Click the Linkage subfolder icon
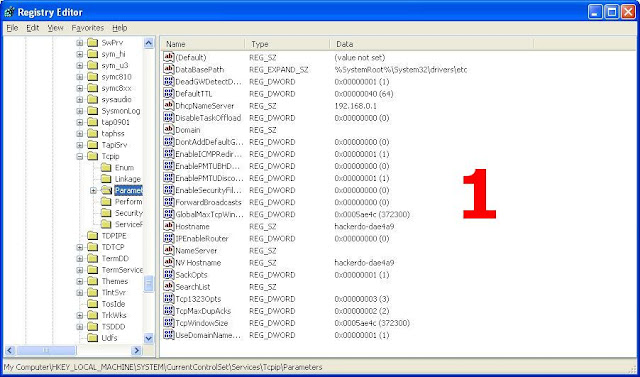 coord(106,179)
